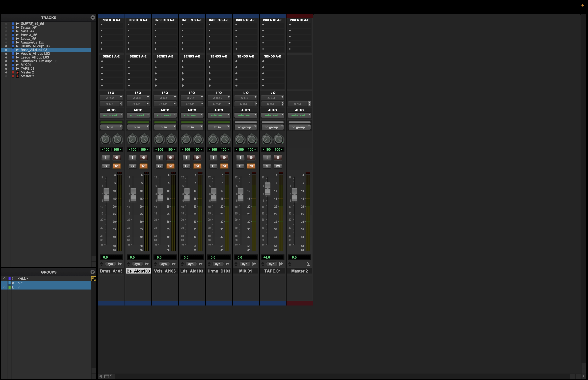Click the Master 2 sigma track icon
Image resolution: width=588 pixels, height=380 pixels.
point(308,264)
